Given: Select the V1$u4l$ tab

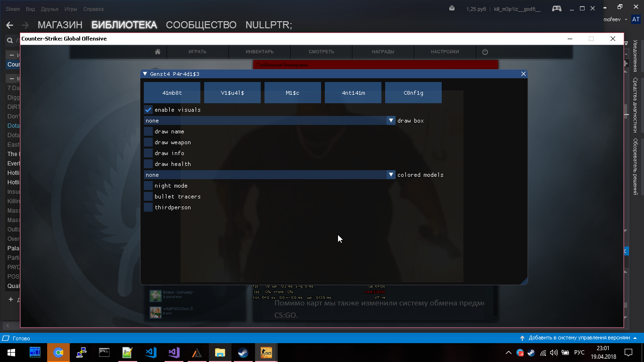Looking at the screenshot, I should (x=232, y=93).
